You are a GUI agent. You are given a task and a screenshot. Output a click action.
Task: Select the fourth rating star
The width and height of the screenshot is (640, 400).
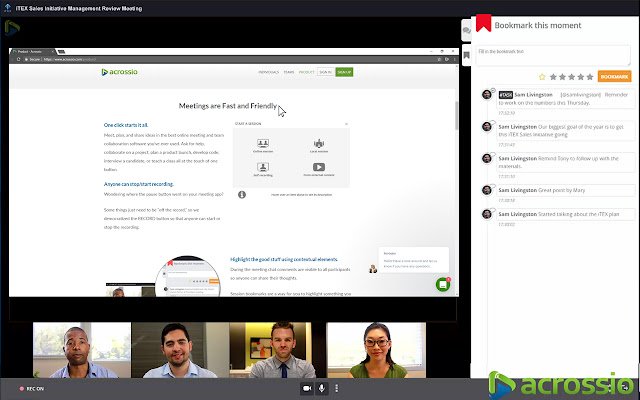(571, 77)
